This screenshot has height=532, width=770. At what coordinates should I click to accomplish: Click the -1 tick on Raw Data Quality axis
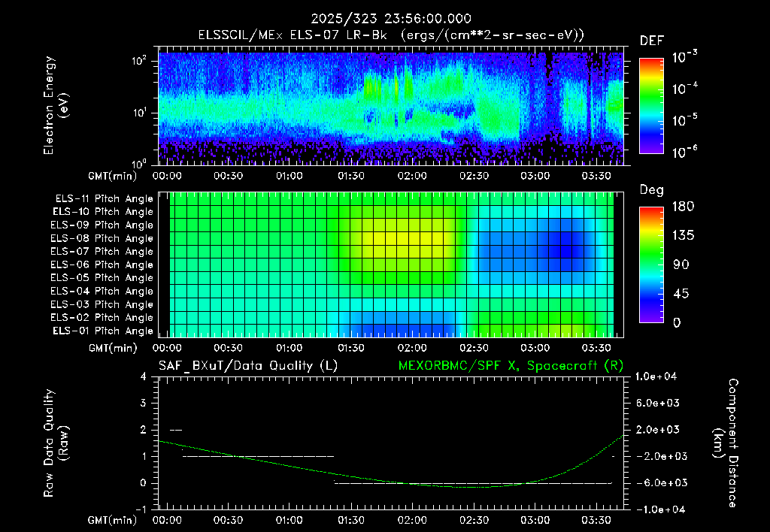coord(141,509)
